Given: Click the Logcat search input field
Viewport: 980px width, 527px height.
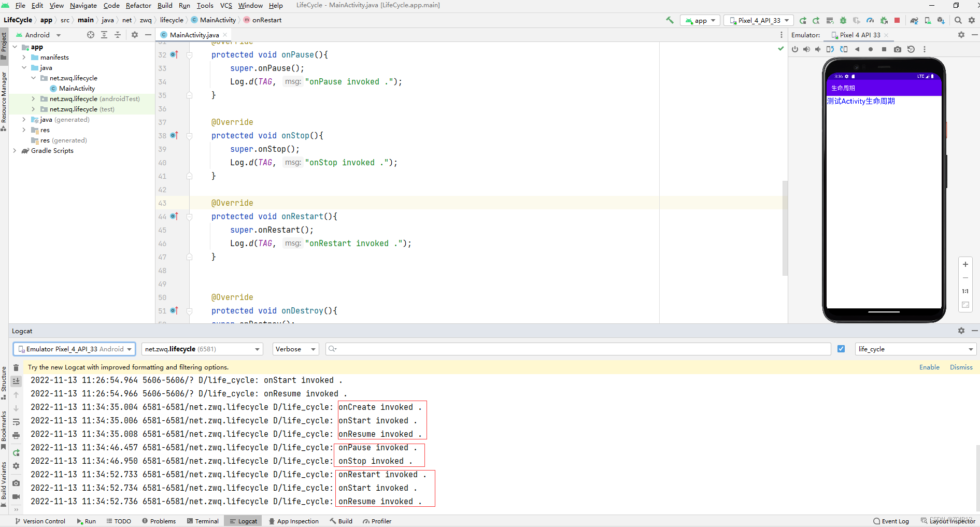Looking at the screenshot, I should click(x=578, y=349).
